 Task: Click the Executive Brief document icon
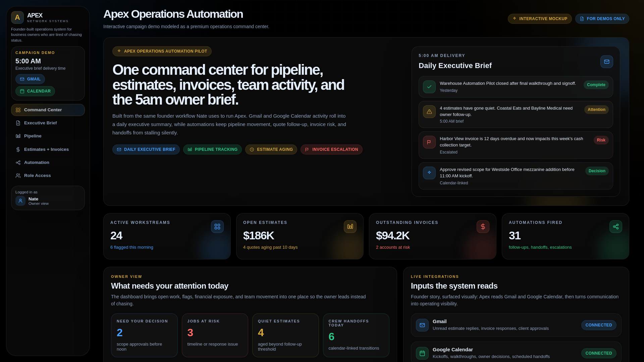[18, 123]
